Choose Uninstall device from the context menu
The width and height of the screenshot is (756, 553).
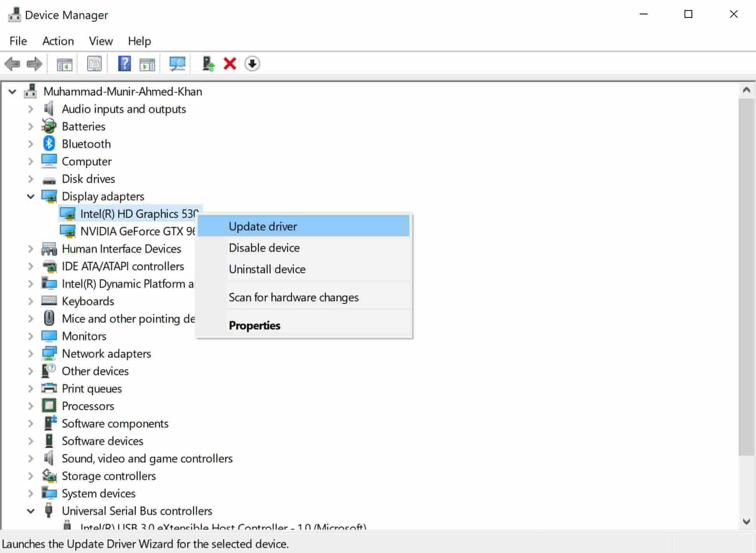point(267,269)
